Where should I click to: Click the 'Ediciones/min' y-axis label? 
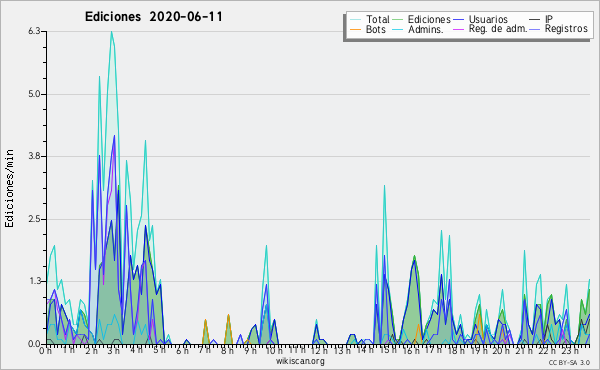(9, 188)
